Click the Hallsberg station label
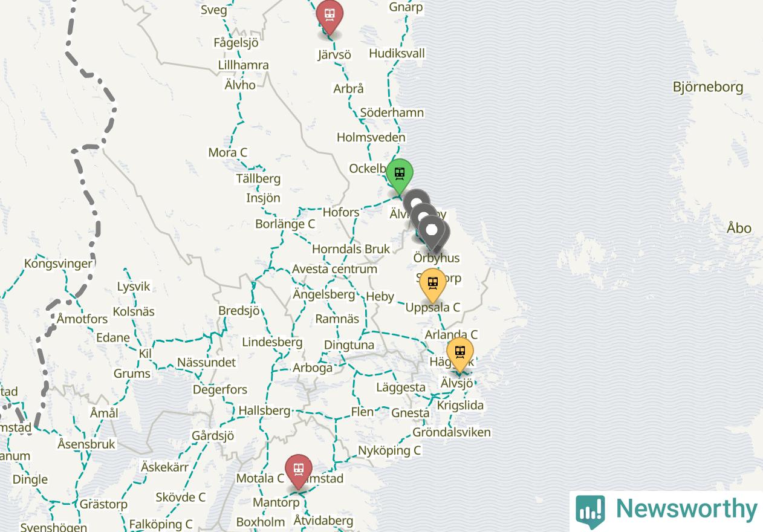 coord(264,411)
